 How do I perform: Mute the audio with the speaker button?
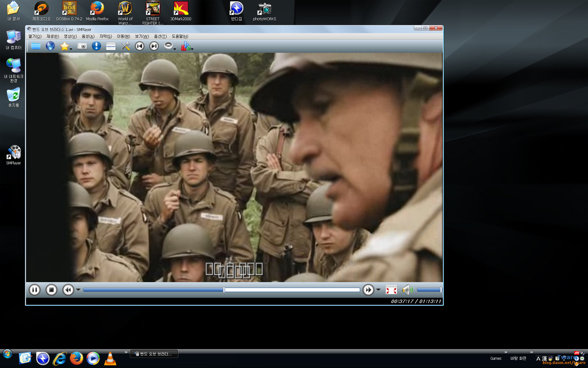408,290
